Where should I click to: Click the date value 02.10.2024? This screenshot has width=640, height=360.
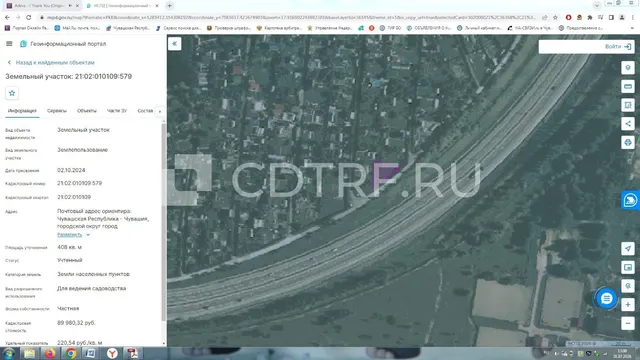tap(71, 170)
